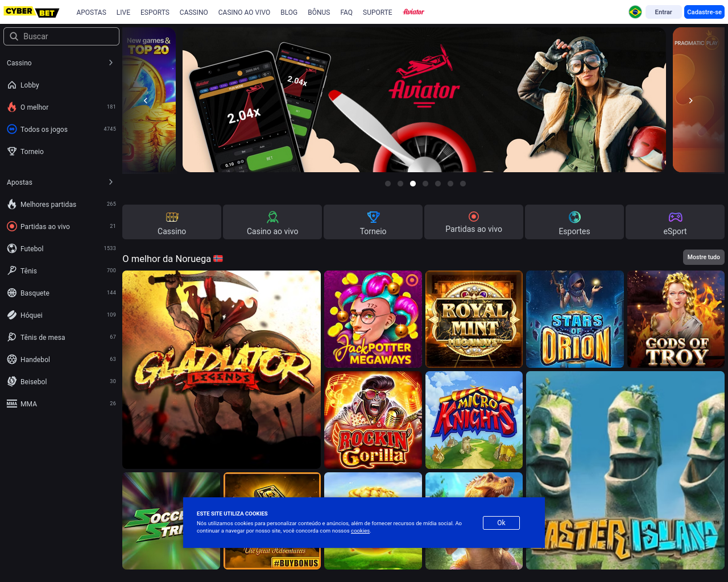Go to next banner slide
Viewport: 728px width, 582px height.
pos(690,101)
